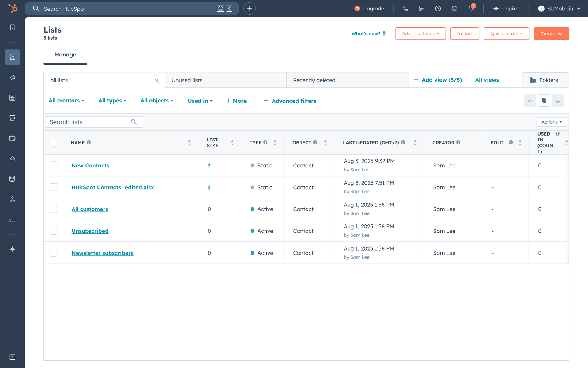The width and height of the screenshot is (588, 368).
Task: Sort by the LIST SIZE column arrows
Action: (232, 143)
